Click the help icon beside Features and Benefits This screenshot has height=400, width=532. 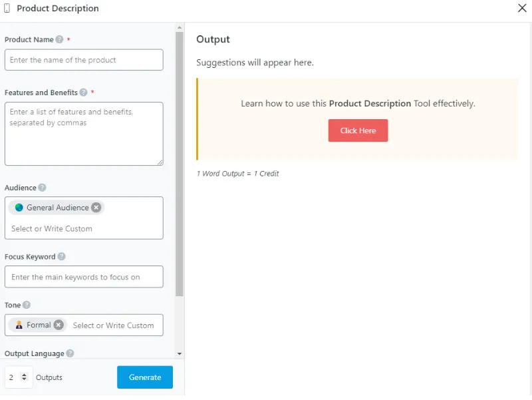pos(84,93)
